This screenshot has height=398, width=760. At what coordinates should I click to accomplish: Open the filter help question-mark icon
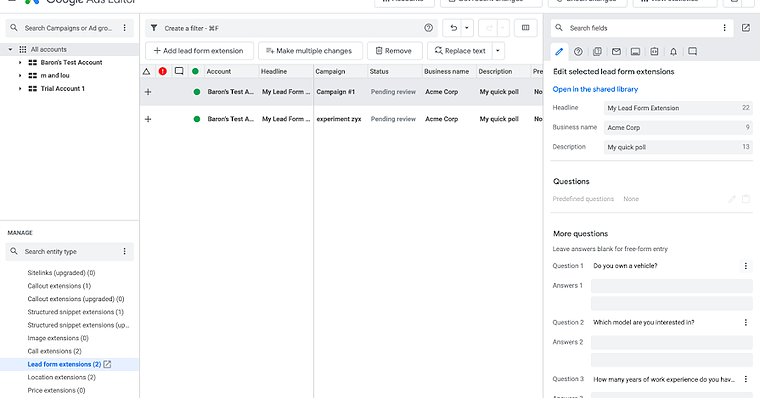point(428,28)
